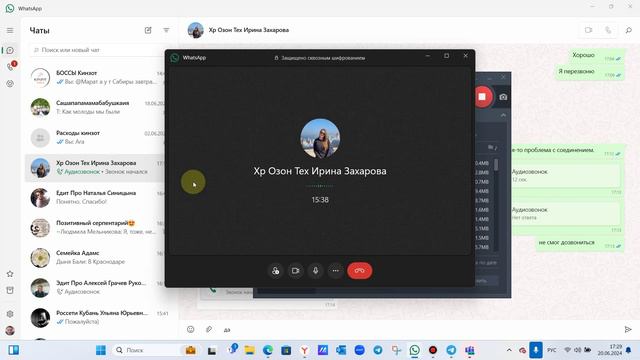This screenshot has width=640, height=360.
Task: Open the Status section in WhatsApp's sidebar
Action: (x=10, y=83)
